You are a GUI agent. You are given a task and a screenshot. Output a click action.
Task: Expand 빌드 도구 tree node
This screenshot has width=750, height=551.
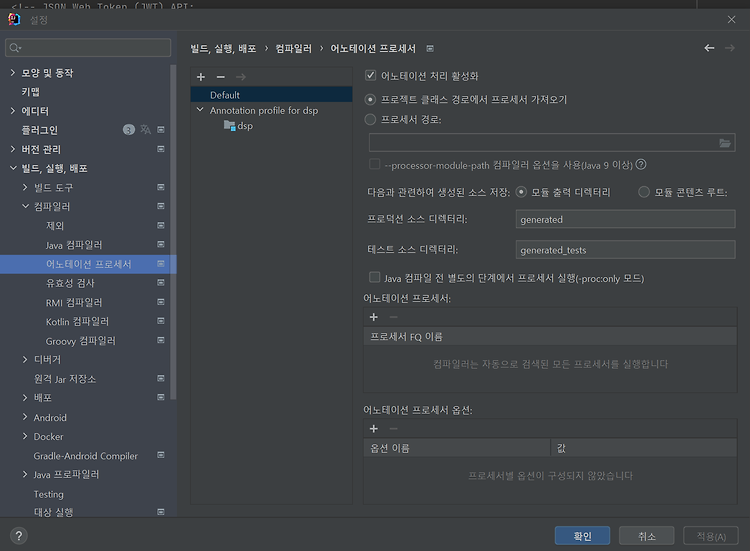tap(25, 187)
